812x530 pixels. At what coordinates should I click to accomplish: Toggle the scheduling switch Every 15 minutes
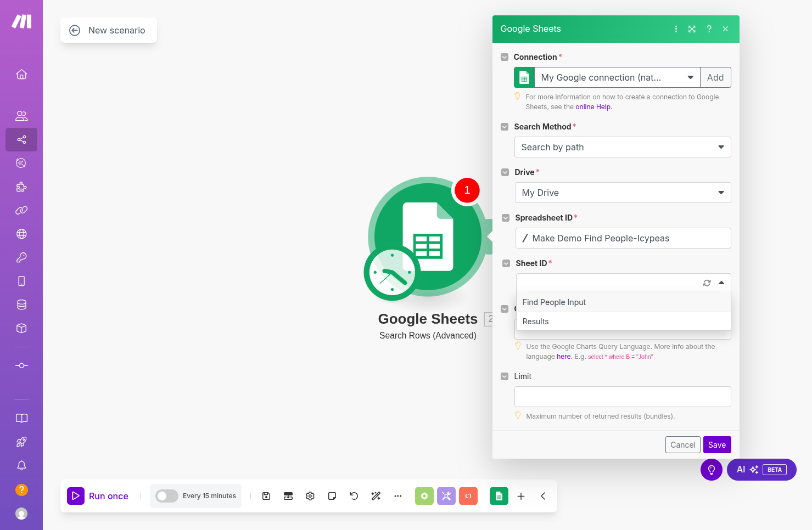click(x=167, y=496)
